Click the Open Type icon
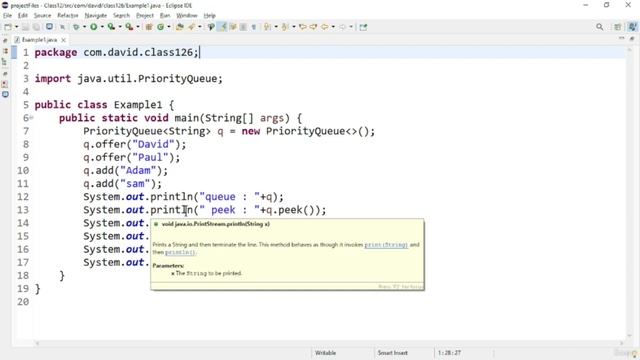This screenshot has height=360, width=640. tap(180, 27)
